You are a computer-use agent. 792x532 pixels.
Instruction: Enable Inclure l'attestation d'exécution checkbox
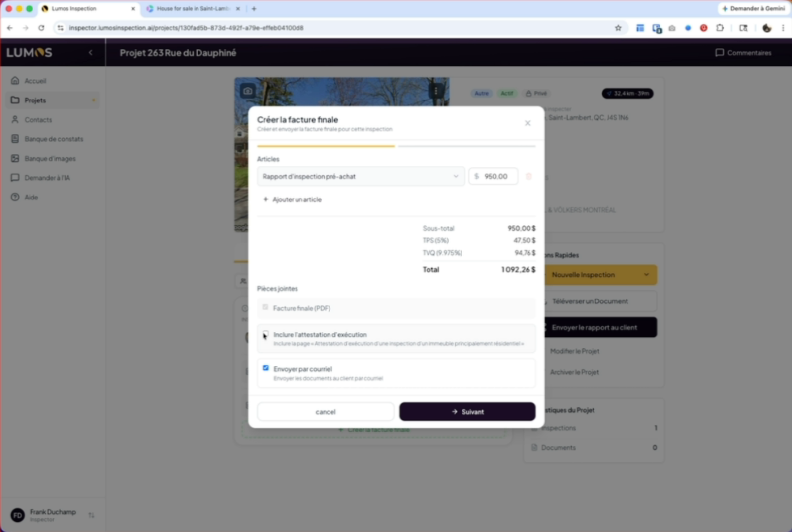(266, 333)
